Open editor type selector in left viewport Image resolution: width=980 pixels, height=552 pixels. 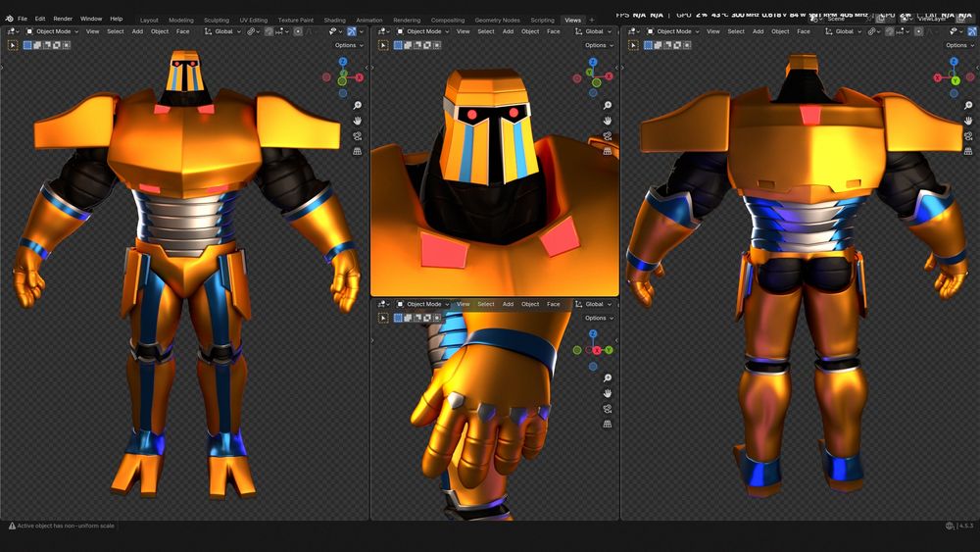pyautogui.click(x=12, y=31)
